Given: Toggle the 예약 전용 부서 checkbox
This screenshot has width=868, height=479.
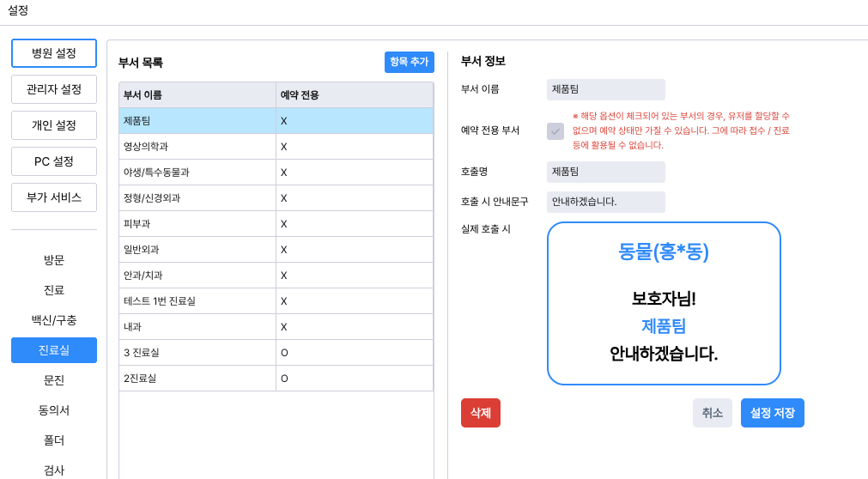Looking at the screenshot, I should pyautogui.click(x=555, y=131).
